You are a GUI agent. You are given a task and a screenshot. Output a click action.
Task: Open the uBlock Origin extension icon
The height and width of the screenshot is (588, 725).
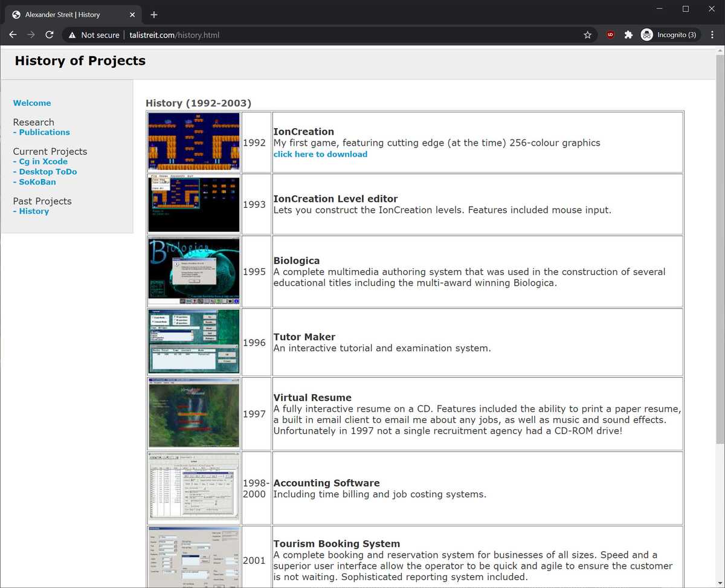pos(610,35)
